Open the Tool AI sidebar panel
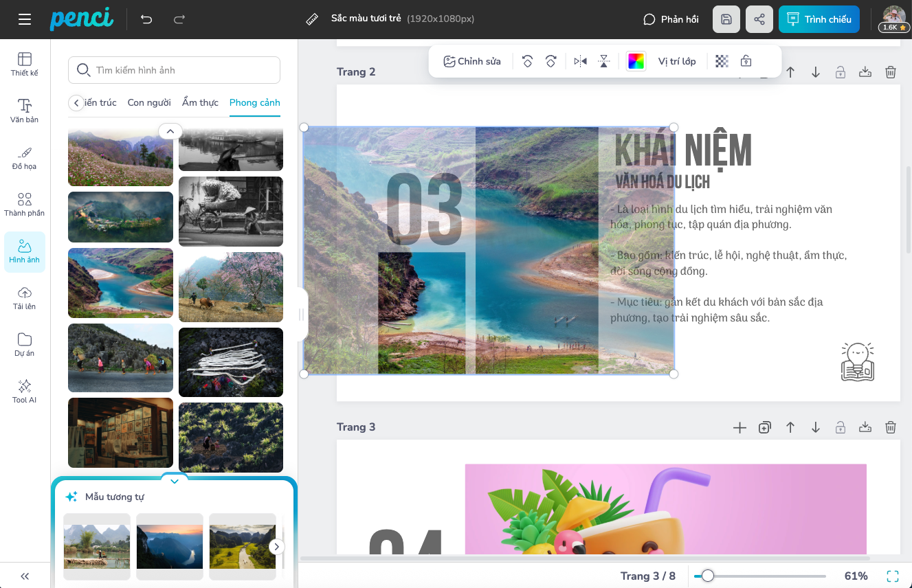The height and width of the screenshot is (588, 912). point(24,391)
